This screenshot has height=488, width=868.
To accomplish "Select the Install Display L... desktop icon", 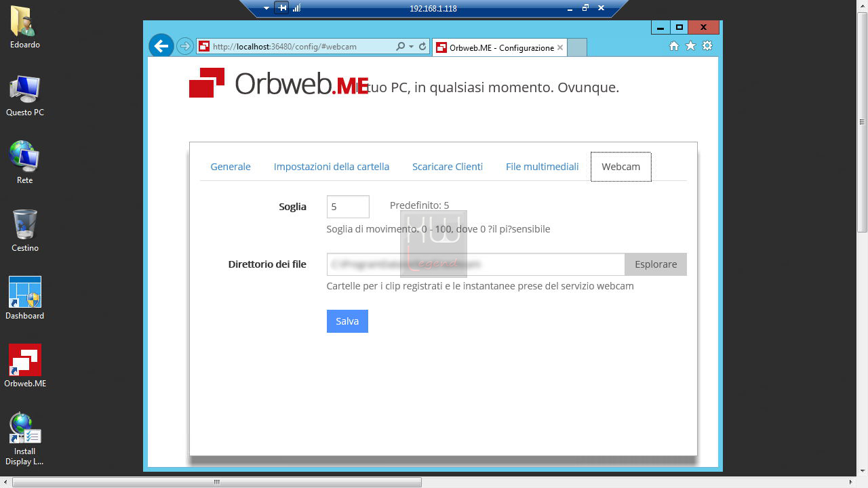I will point(25,439).
